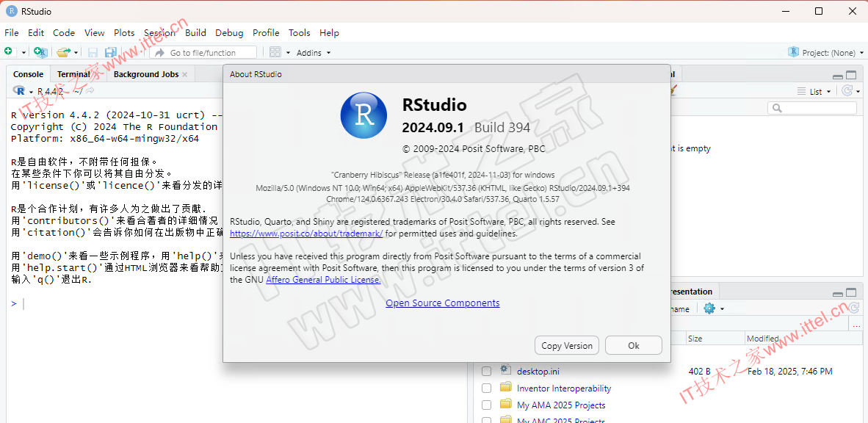This screenshot has width=868, height=423.
Task: Click the My AMA 2025 Projects folder icon
Action: [505, 404]
